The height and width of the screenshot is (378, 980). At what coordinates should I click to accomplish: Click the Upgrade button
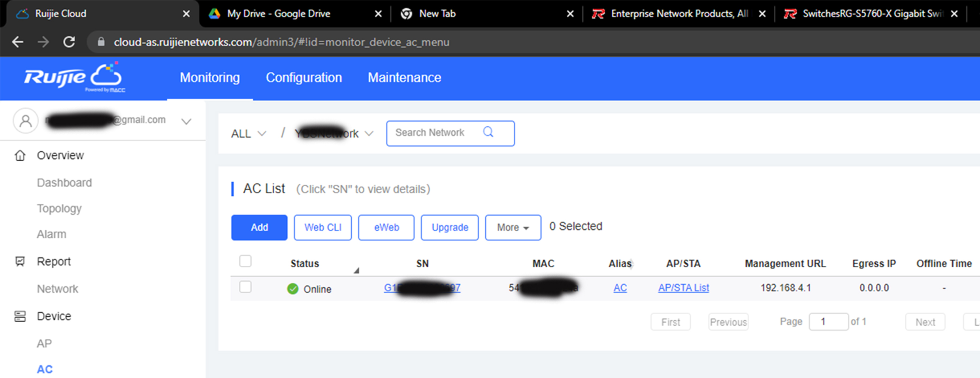[450, 227]
